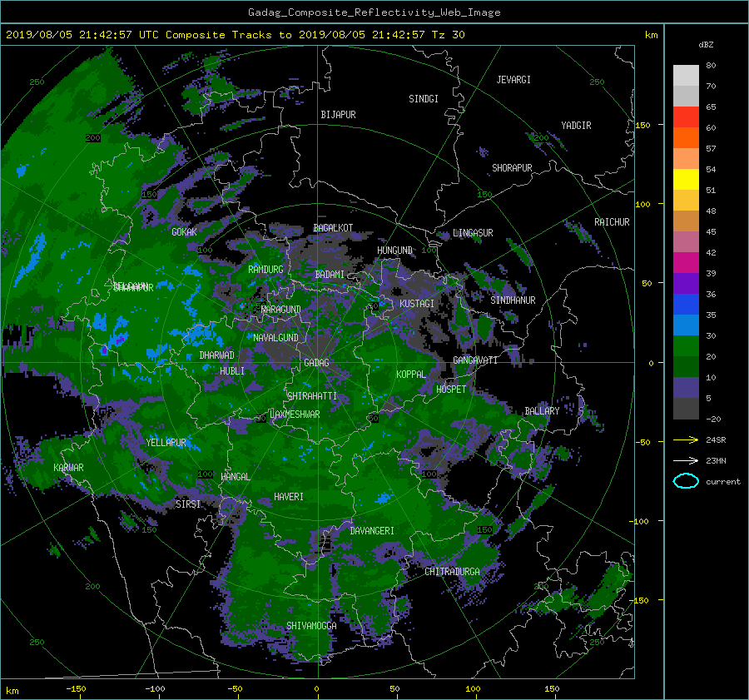The width and height of the screenshot is (749, 700).
Task: Click the DHARWAD city label
Action: (x=217, y=355)
